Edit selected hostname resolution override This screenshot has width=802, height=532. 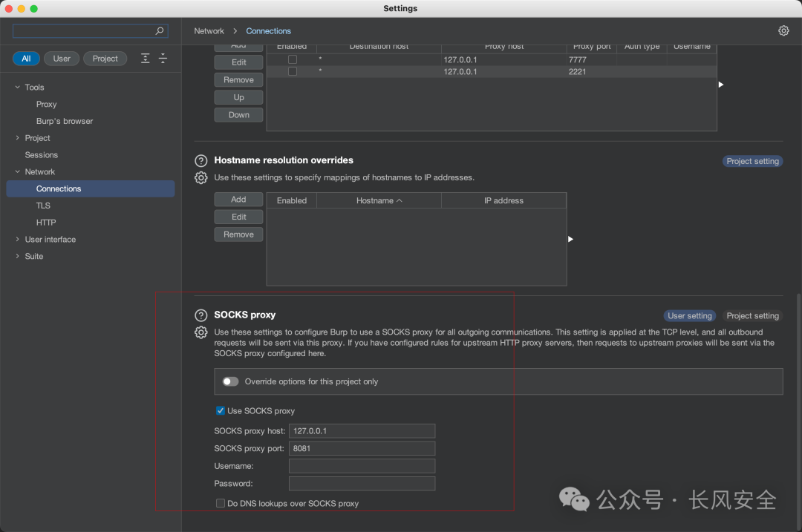pos(239,217)
